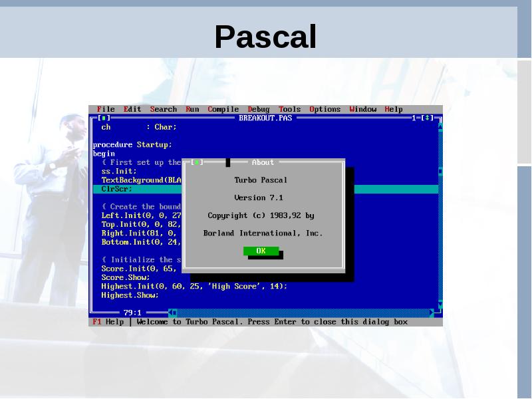Click the 79:1 cursor position indicator
This screenshot has width=532, height=399.
click(132, 313)
